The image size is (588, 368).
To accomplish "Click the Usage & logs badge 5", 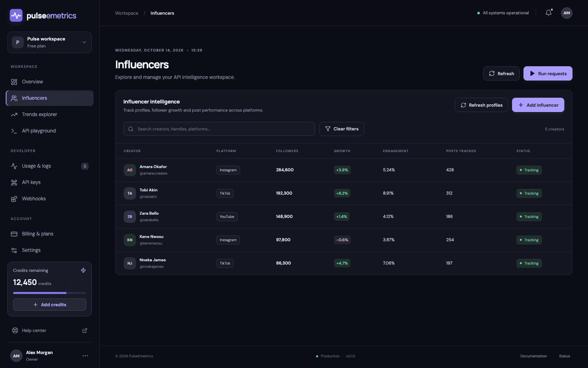I will [x=85, y=166].
